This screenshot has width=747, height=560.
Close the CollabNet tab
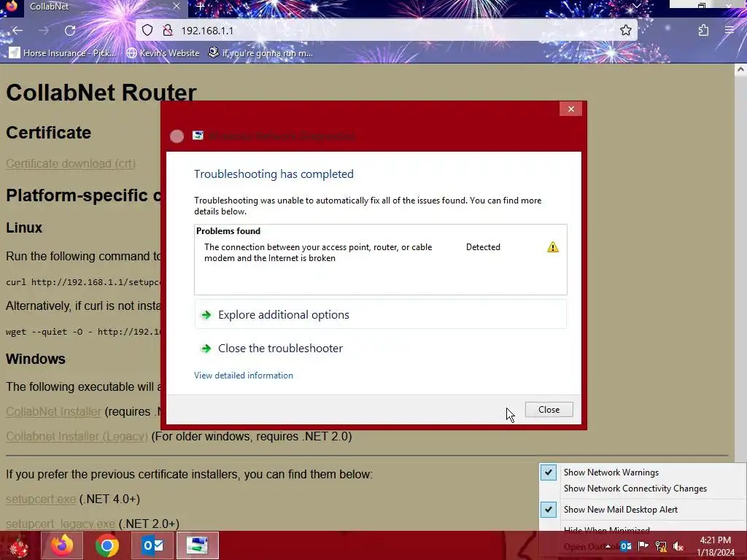(x=177, y=6)
